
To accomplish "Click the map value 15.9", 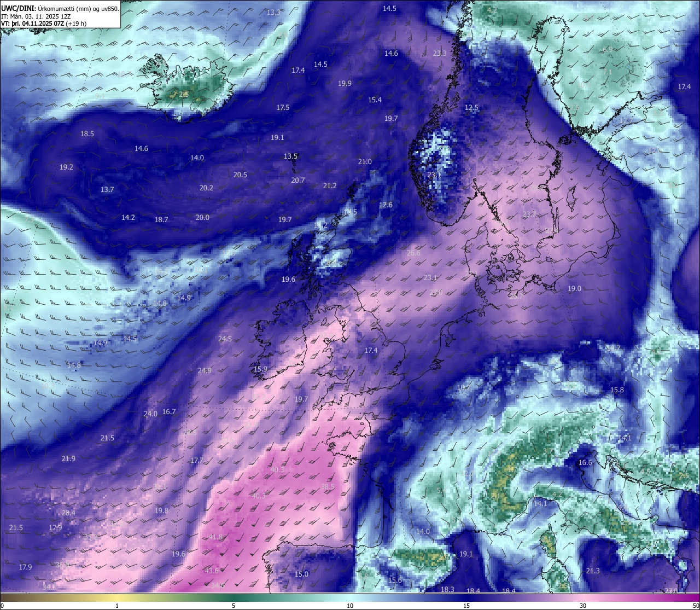I will (260, 369).
